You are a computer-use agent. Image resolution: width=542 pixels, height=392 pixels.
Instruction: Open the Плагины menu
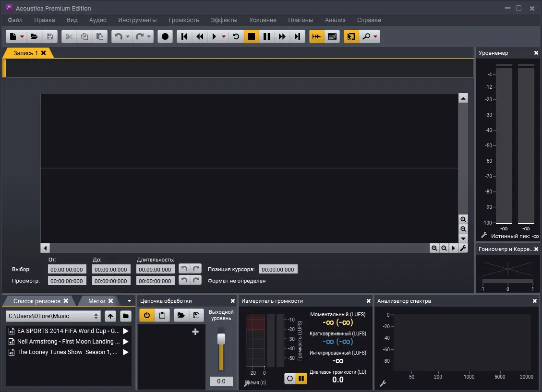tap(301, 20)
